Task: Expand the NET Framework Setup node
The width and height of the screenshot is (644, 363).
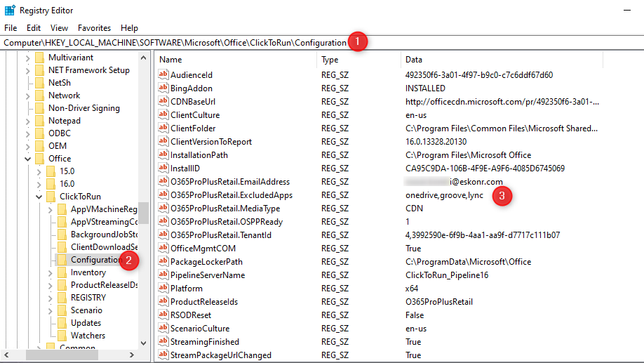Action: click(x=27, y=71)
